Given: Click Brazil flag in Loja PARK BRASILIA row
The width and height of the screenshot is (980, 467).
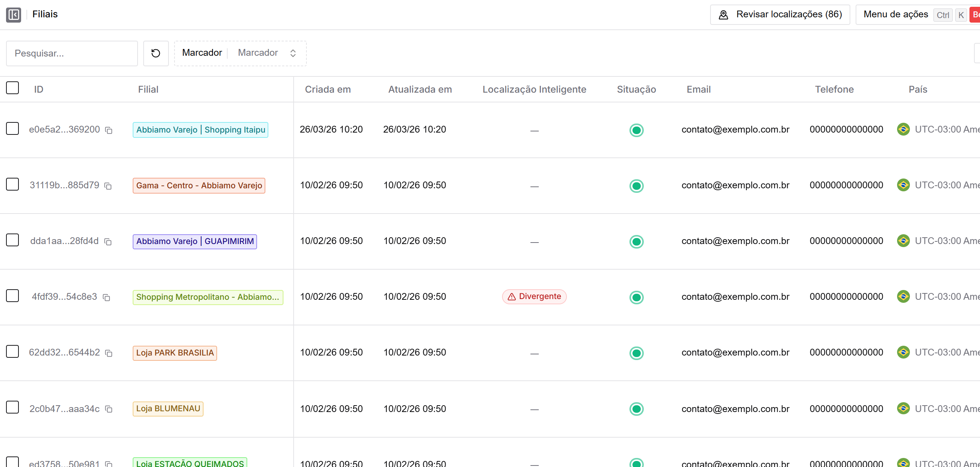Looking at the screenshot, I should tap(903, 352).
